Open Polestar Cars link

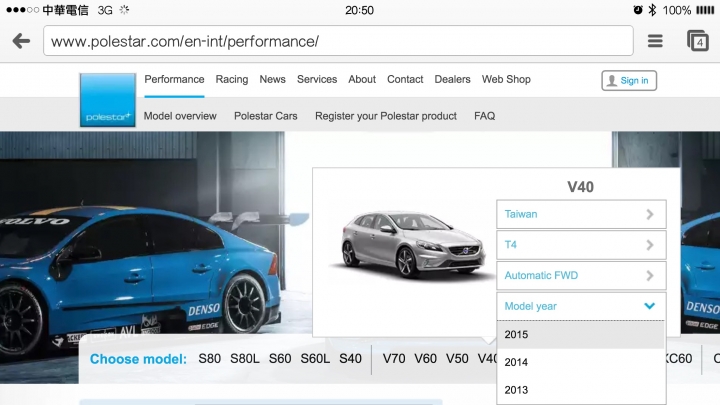pyautogui.click(x=265, y=116)
